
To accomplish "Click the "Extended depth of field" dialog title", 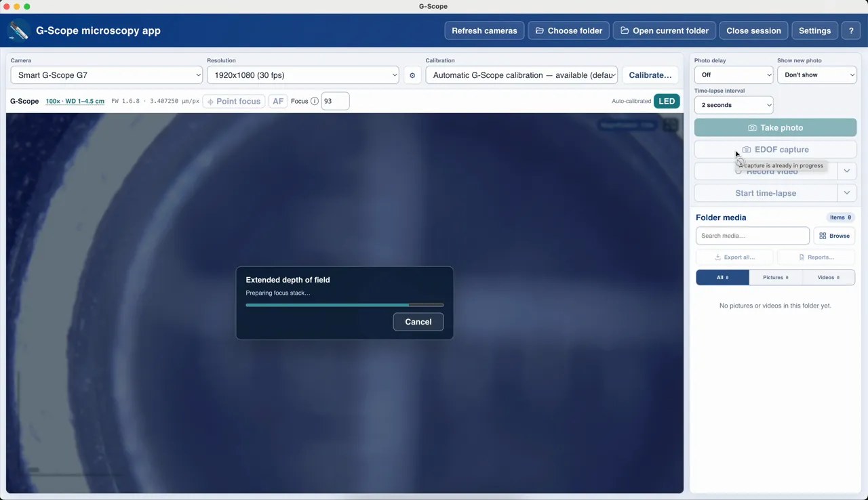I will click(288, 280).
